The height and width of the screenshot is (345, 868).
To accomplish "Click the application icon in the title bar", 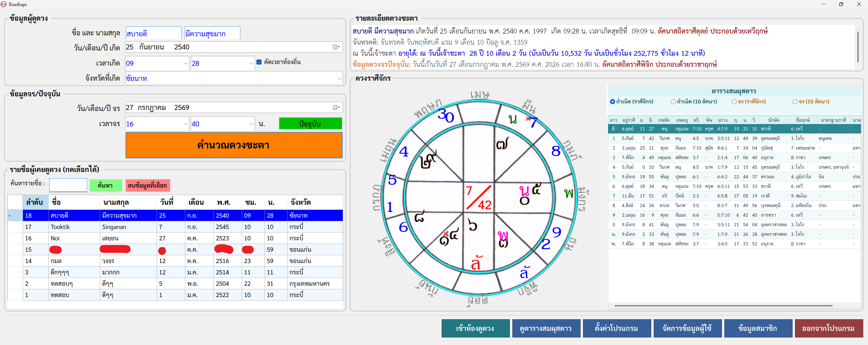I will tap(4, 4).
